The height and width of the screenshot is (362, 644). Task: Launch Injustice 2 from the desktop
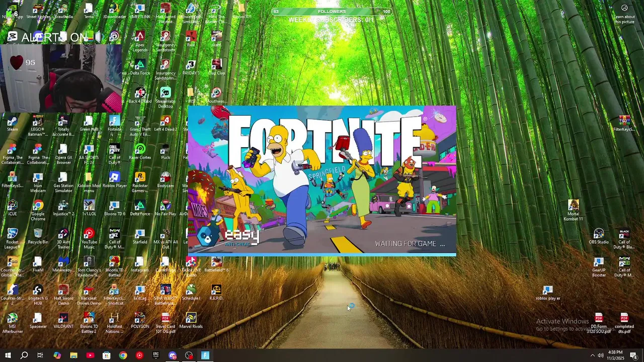(x=63, y=209)
